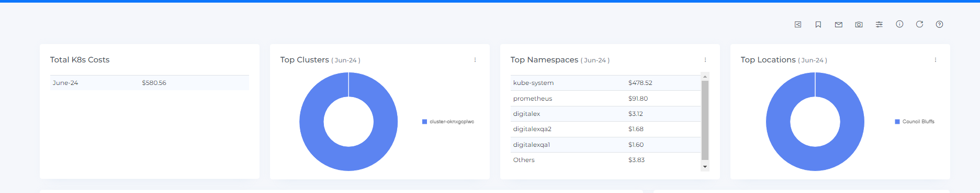Click namespaces list scroll down arrow

click(x=705, y=167)
